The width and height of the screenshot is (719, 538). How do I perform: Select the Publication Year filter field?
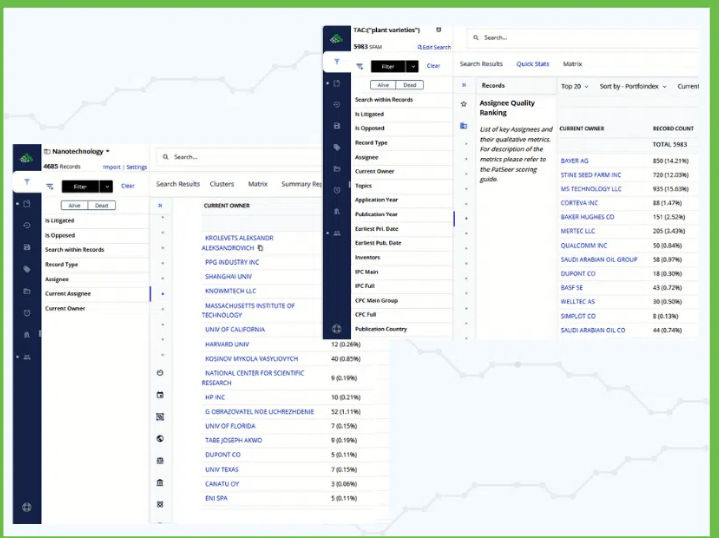point(376,214)
